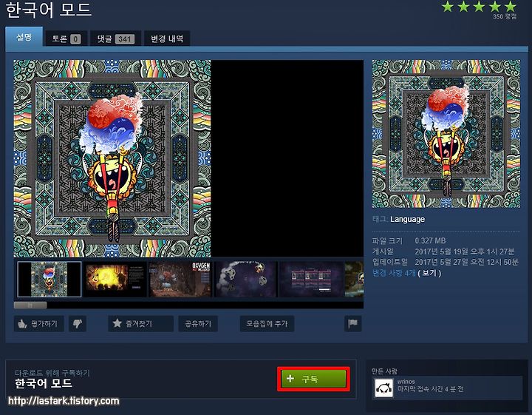Select the character selection cards thumbnail
The width and height of the screenshot is (532, 415).
[x=312, y=279]
